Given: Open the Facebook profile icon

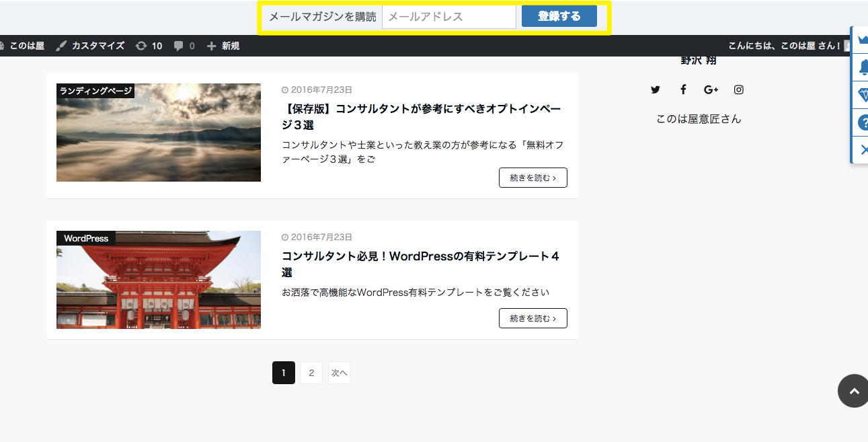Looking at the screenshot, I should point(683,89).
